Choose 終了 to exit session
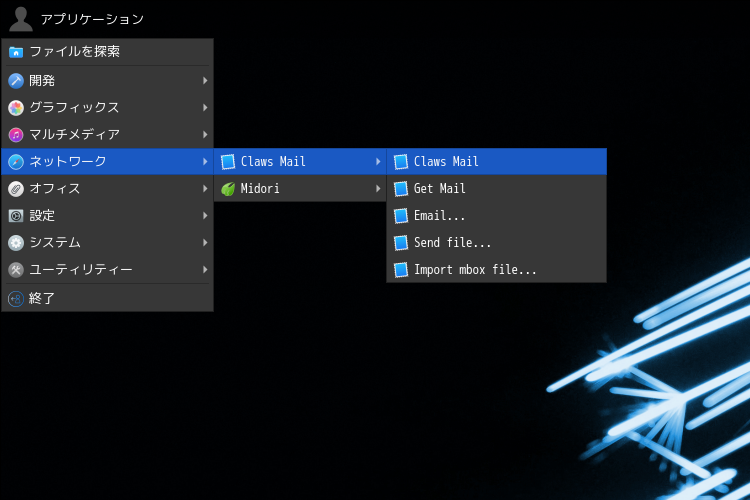The image size is (750, 500). [x=108, y=298]
